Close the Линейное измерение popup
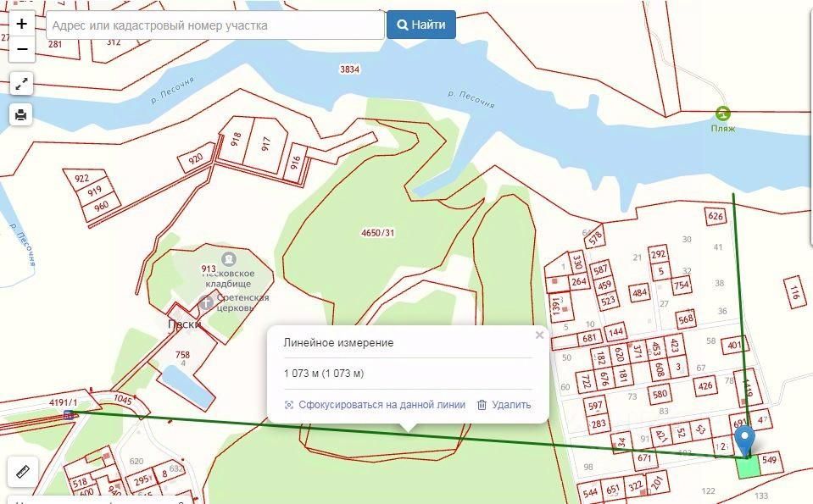This screenshot has width=813, height=504. [539, 335]
